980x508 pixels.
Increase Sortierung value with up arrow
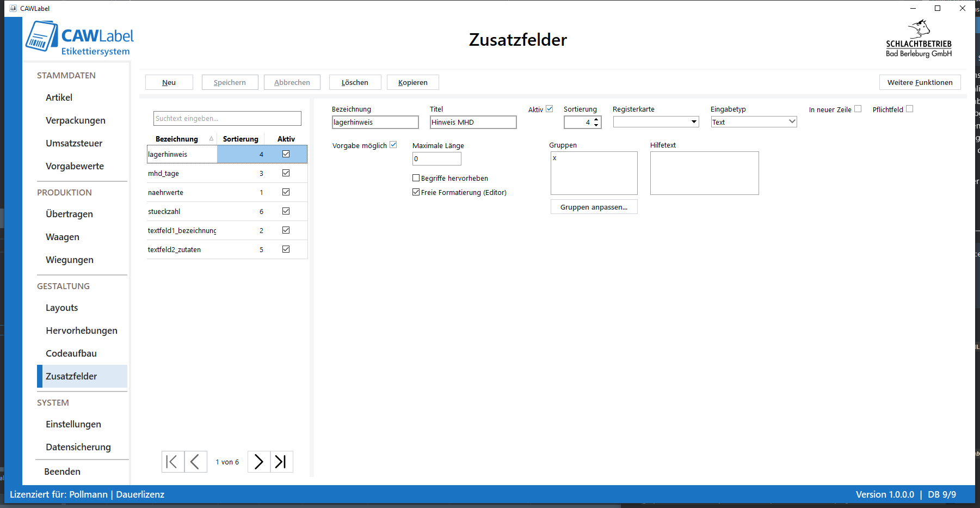596,119
